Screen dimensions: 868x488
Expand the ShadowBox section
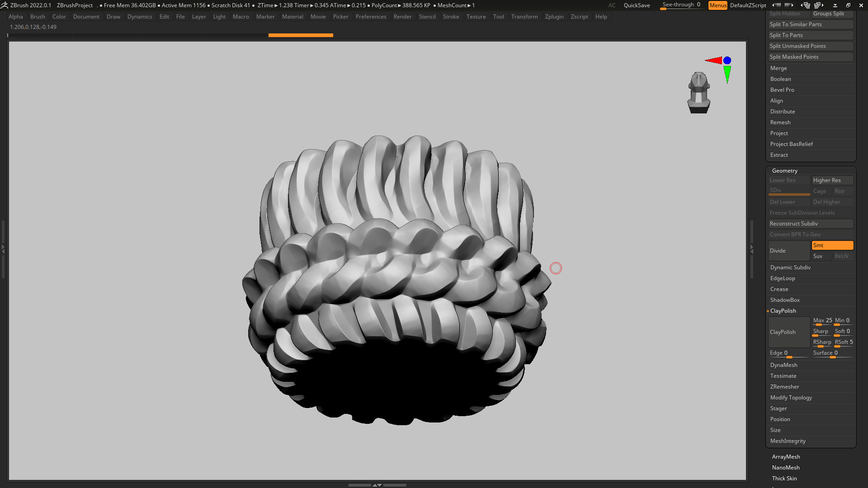tap(785, 300)
